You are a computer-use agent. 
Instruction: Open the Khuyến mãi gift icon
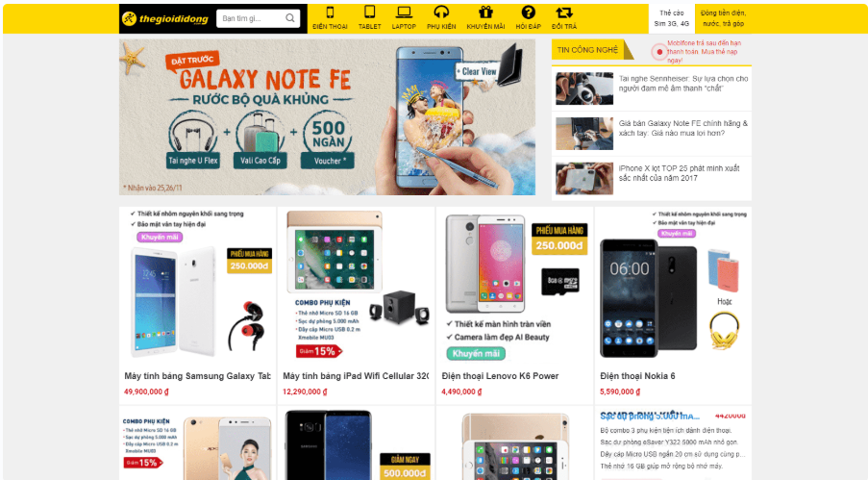point(485,13)
